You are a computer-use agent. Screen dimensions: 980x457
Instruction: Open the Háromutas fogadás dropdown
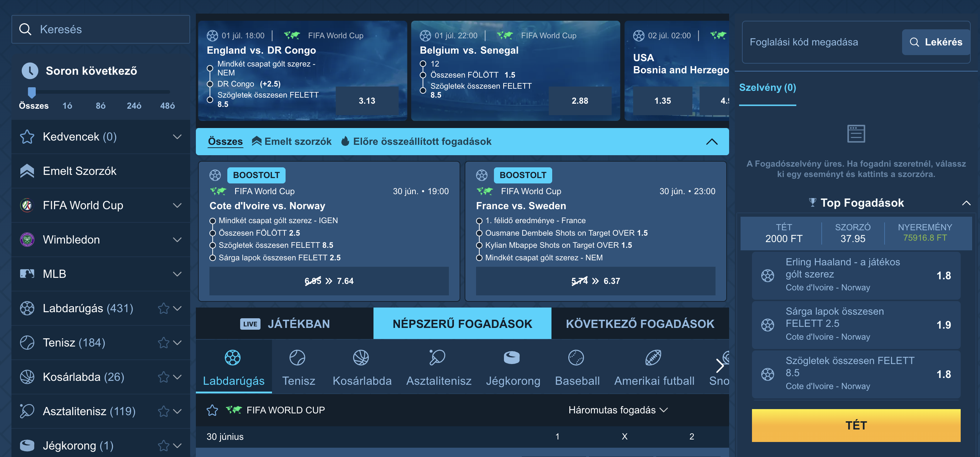[x=618, y=410]
